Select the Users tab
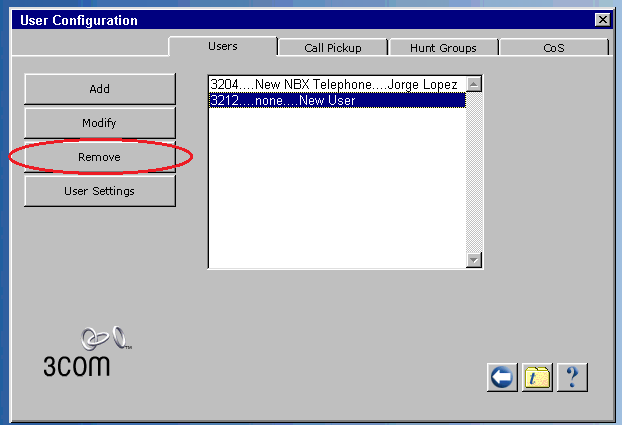Screen dimensions: 622x425 [222, 46]
